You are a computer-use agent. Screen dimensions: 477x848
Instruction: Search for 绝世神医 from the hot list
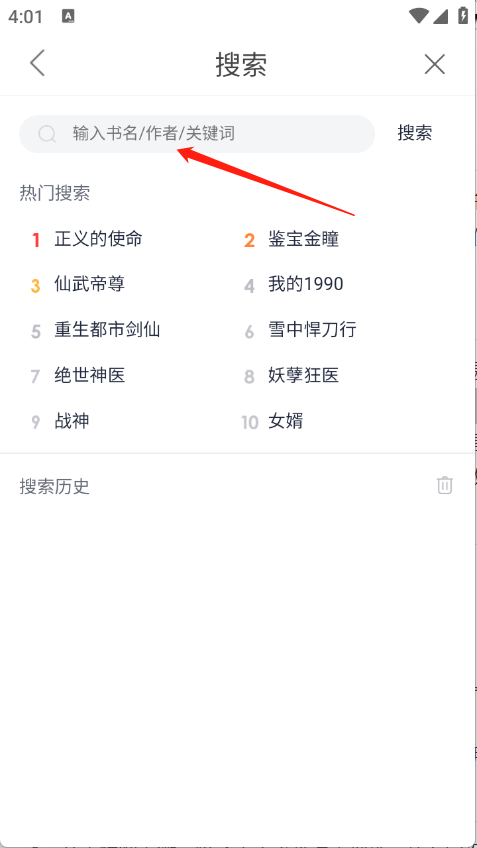pyautogui.click(x=89, y=375)
